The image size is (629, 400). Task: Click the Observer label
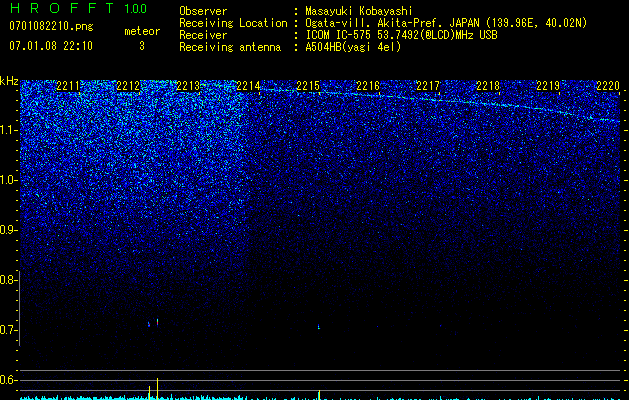[x=203, y=11]
